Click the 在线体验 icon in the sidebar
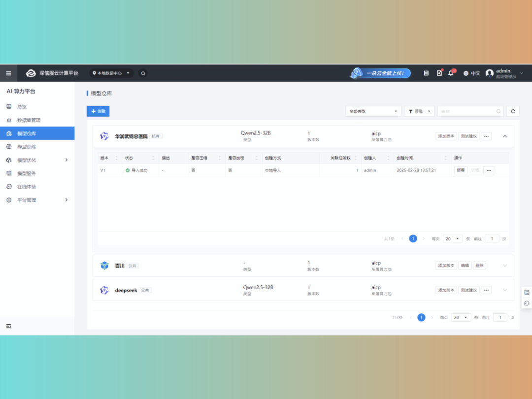 coord(9,187)
